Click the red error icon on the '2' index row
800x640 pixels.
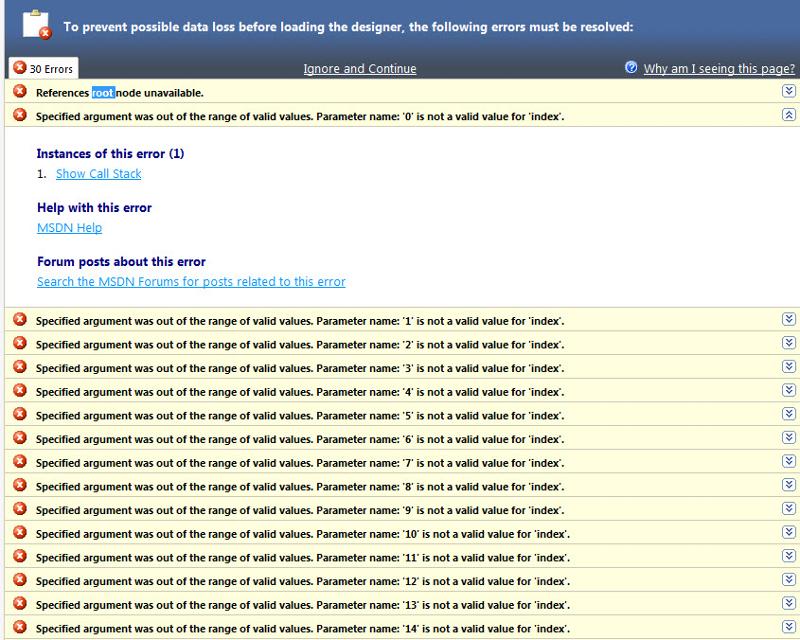20,343
